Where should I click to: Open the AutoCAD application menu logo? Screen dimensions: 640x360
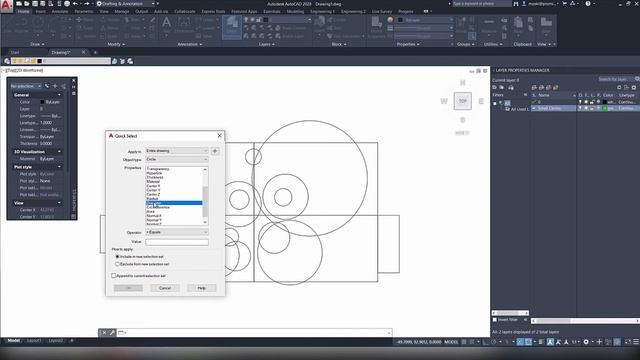6,6
